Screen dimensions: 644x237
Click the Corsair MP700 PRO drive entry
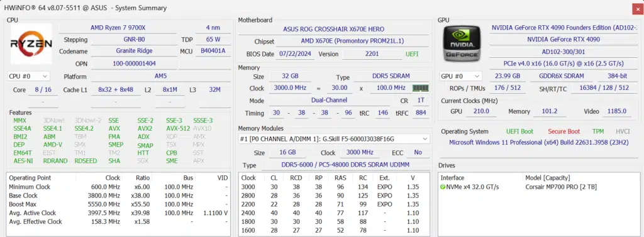pos(561,187)
